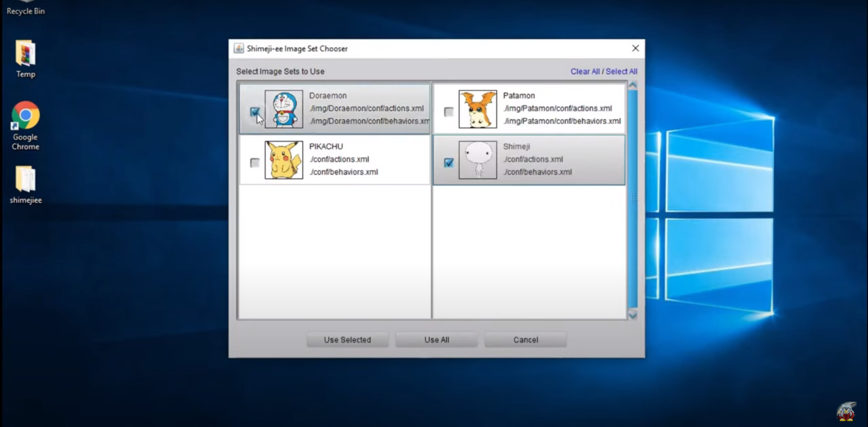Click './img/Doraemon/conf/behaviors.xml' path text
The image size is (868, 427).
[x=369, y=121]
